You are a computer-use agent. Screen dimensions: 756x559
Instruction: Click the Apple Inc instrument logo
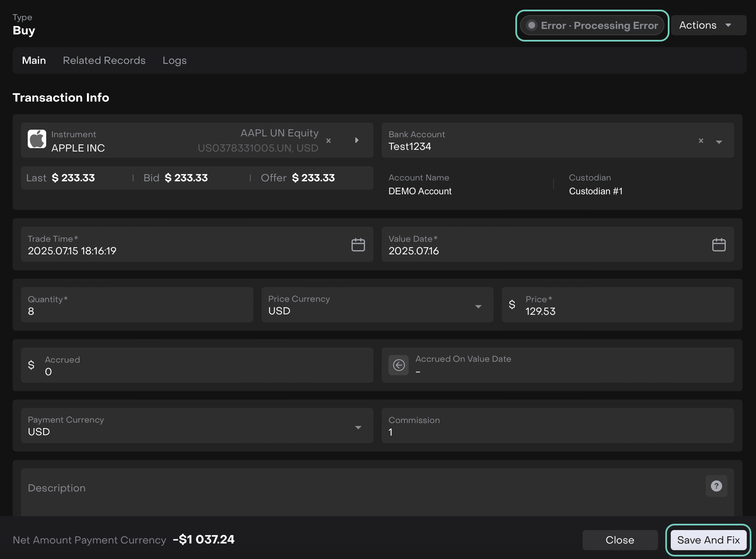(x=37, y=139)
